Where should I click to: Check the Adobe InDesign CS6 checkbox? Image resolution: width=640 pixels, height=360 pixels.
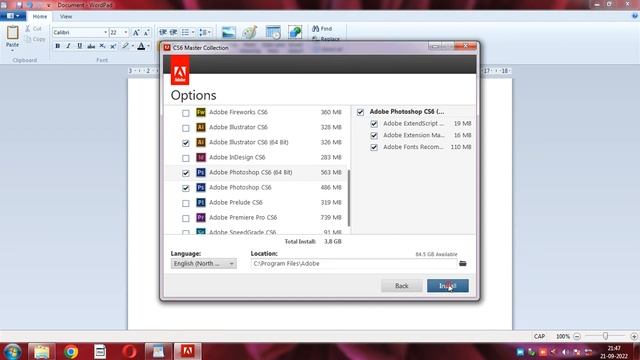point(186,158)
